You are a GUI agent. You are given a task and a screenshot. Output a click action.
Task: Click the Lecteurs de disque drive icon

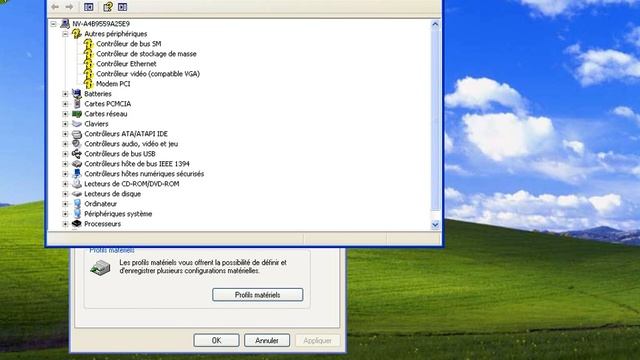pos(76,193)
